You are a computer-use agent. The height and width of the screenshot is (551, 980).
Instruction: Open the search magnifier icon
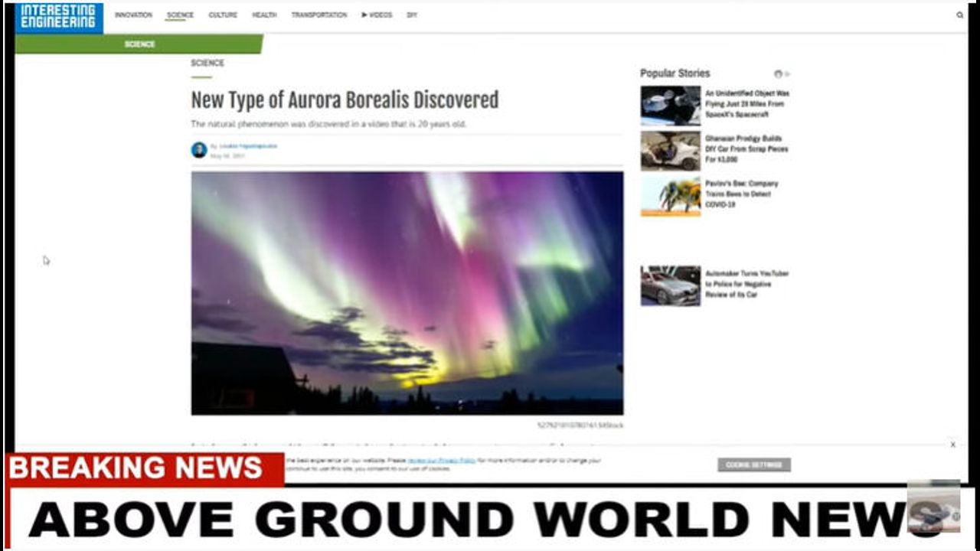[x=959, y=15]
